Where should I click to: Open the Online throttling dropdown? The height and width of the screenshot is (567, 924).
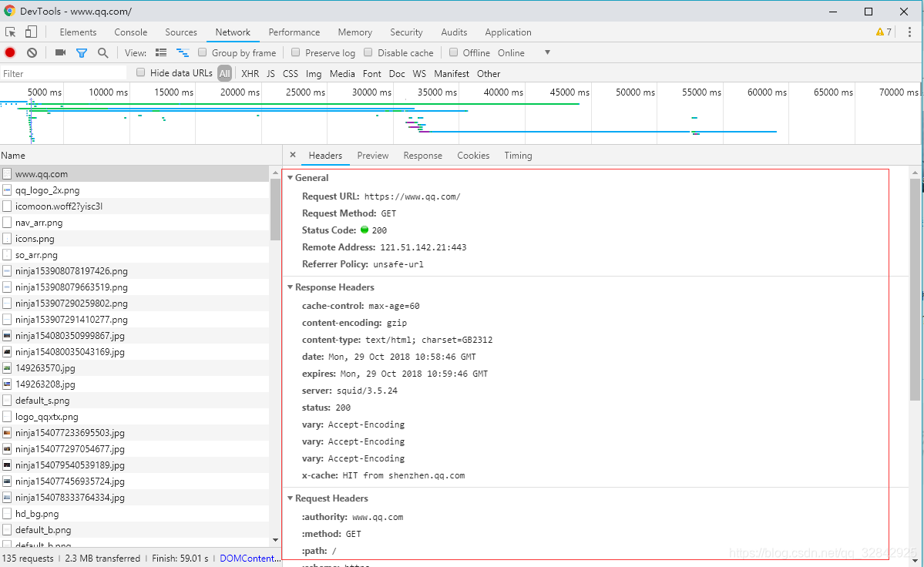pos(524,53)
